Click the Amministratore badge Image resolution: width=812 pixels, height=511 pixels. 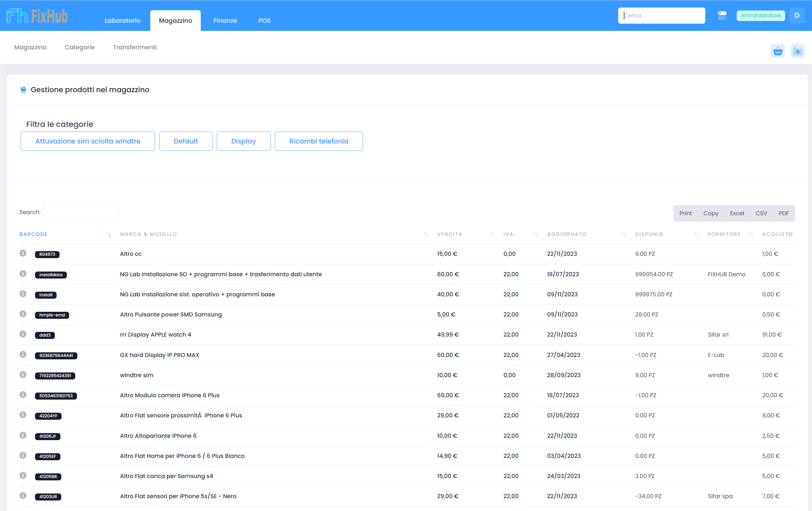pos(760,15)
